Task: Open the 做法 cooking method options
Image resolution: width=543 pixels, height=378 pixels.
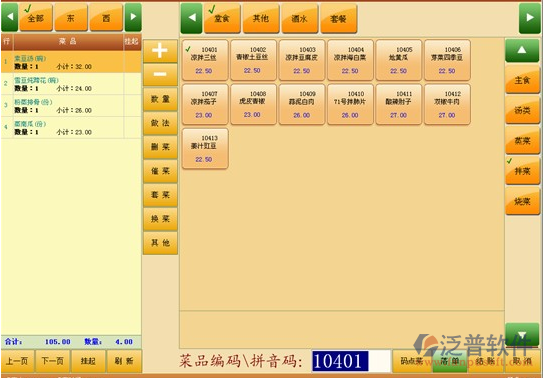Action: pos(160,123)
